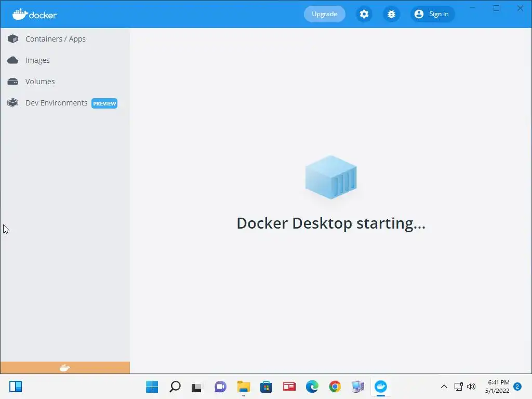The height and width of the screenshot is (399, 532).
Task: Launch Google Chrome from taskbar
Action: pos(335,387)
